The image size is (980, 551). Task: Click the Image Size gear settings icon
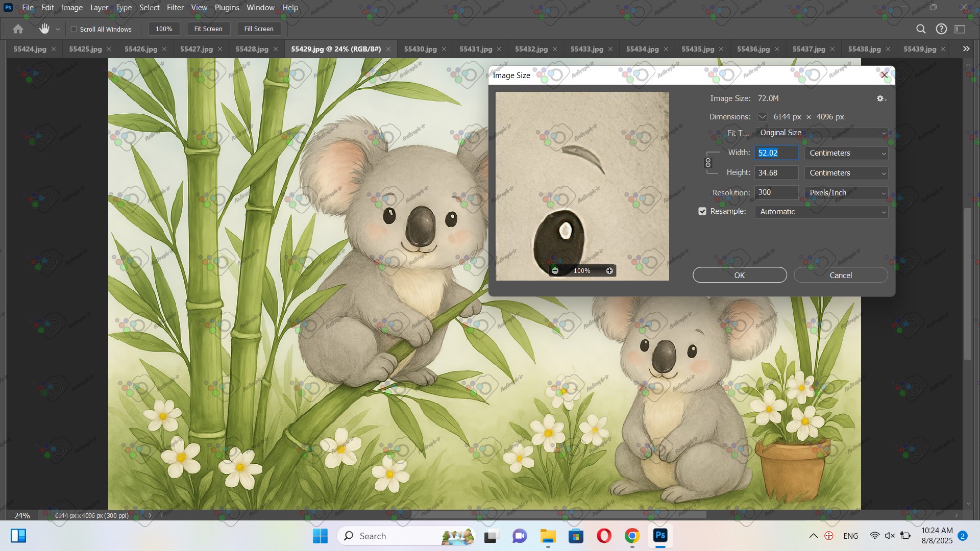coord(880,98)
